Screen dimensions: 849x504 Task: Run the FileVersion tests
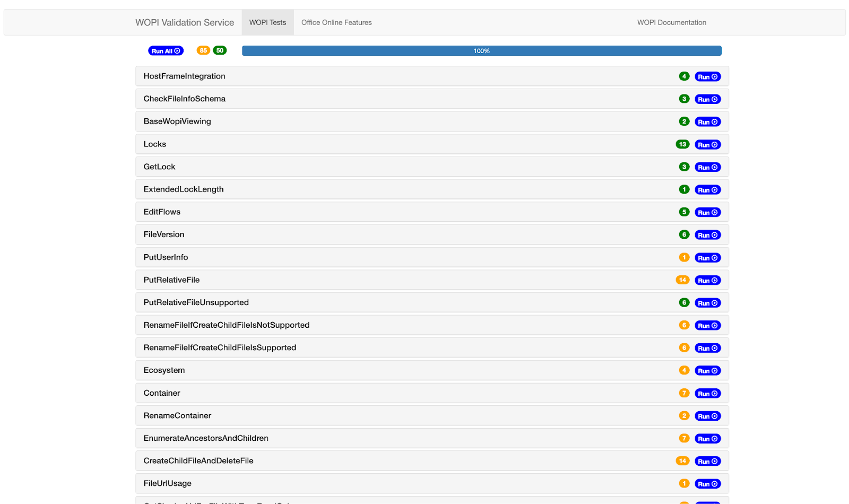point(707,235)
